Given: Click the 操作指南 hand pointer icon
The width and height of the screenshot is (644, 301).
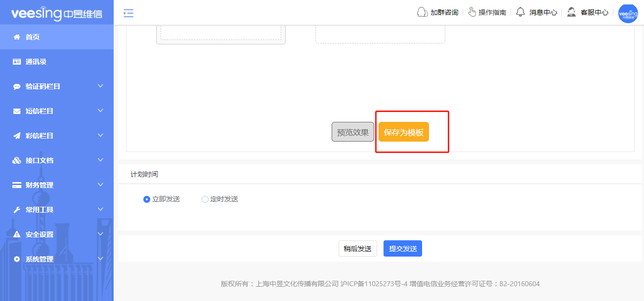Looking at the screenshot, I should click(x=472, y=12).
